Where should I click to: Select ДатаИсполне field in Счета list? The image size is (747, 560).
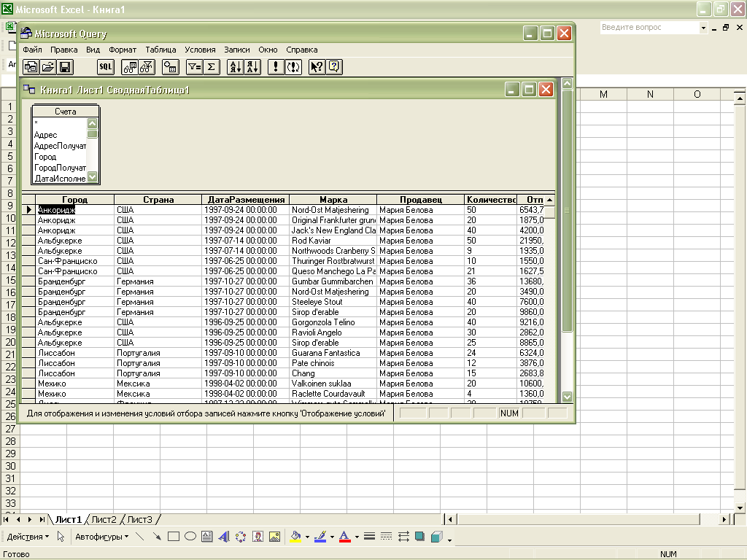(60, 179)
